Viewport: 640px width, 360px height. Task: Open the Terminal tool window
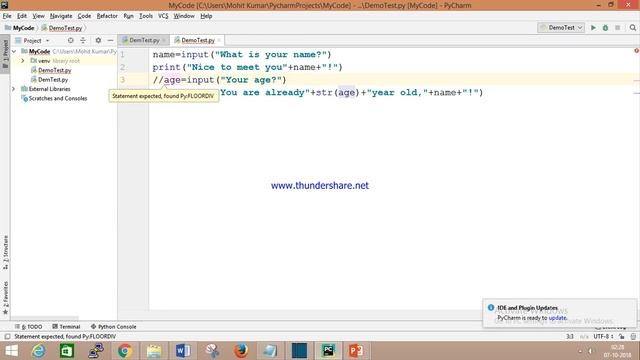66,327
